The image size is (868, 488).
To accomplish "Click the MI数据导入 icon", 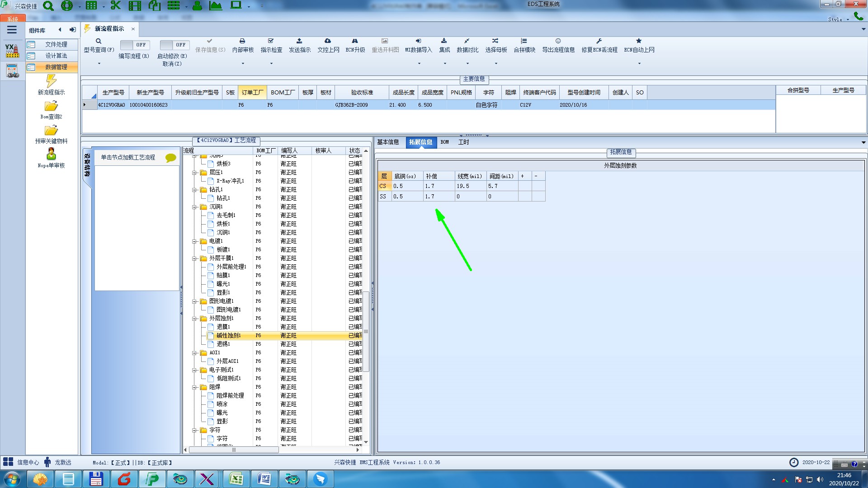I will click(x=418, y=41).
